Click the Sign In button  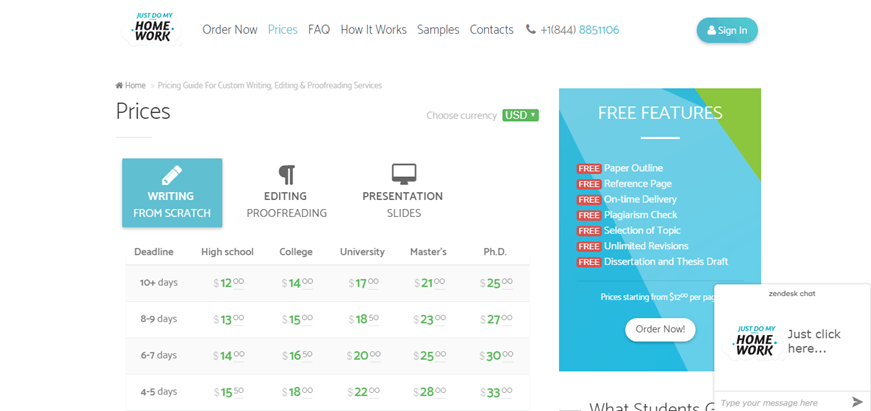(x=727, y=31)
